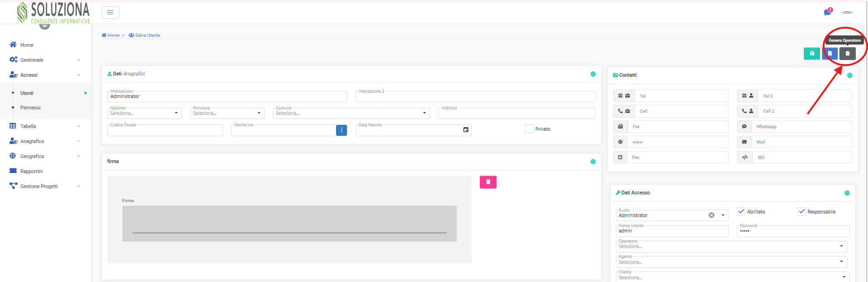Open Rapportini from the sidebar

[x=31, y=171]
